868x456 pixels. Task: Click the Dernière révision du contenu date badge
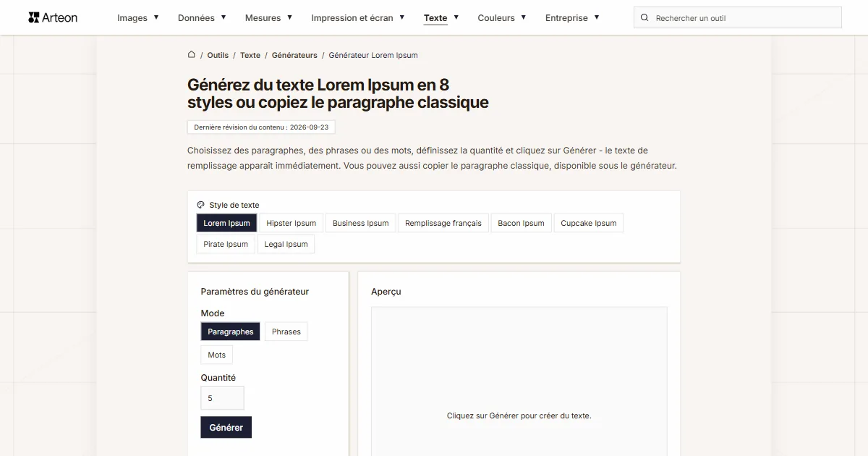[x=261, y=127]
